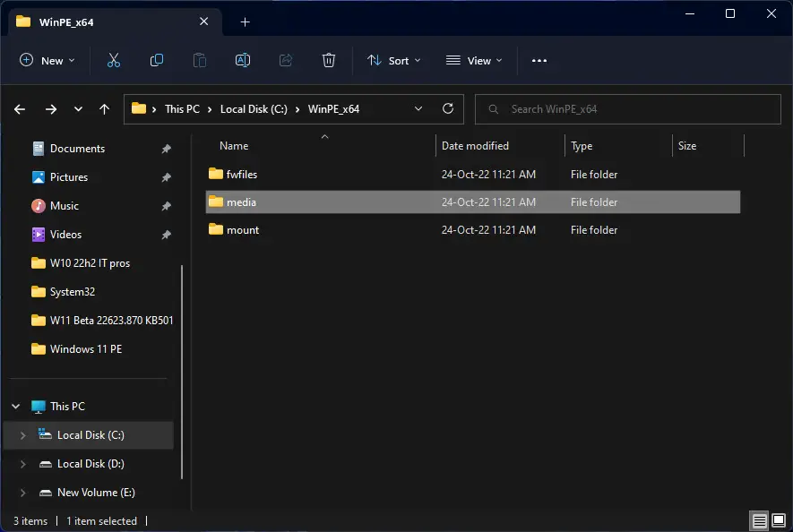Expand Local Disk (D:) tree node
The height and width of the screenshot is (532, 793).
pyautogui.click(x=22, y=464)
